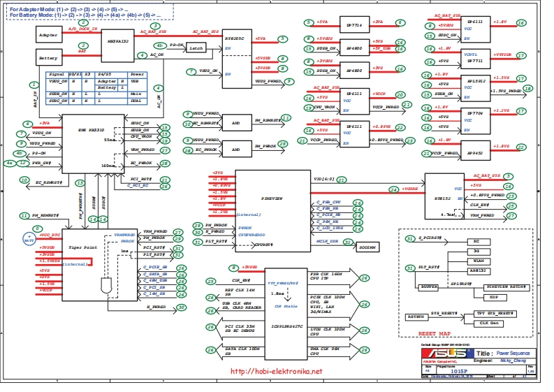The width and height of the screenshot is (554, 392).
Task: Open the hobi-elektronika.net link
Action: [277, 372]
